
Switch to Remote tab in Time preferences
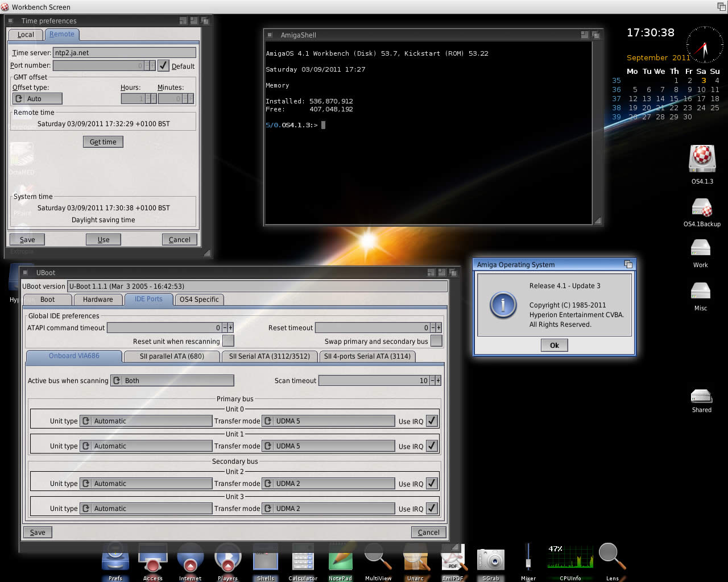point(61,34)
